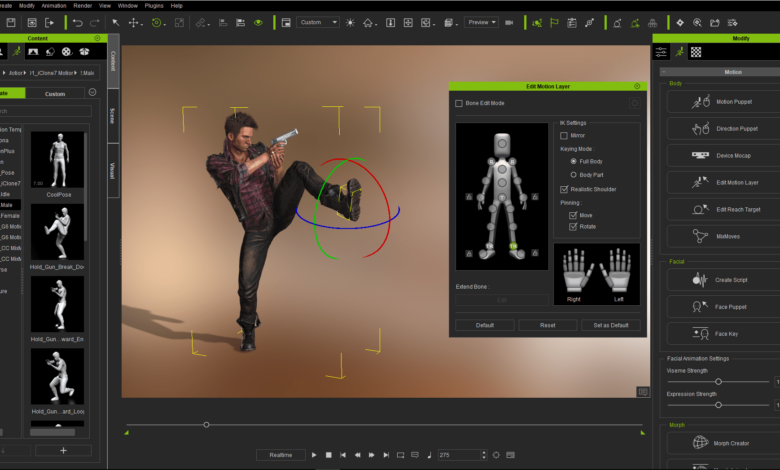This screenshot has height=470, width=780.
Task: Activate the Move object tool
Action: coord(133,22)
